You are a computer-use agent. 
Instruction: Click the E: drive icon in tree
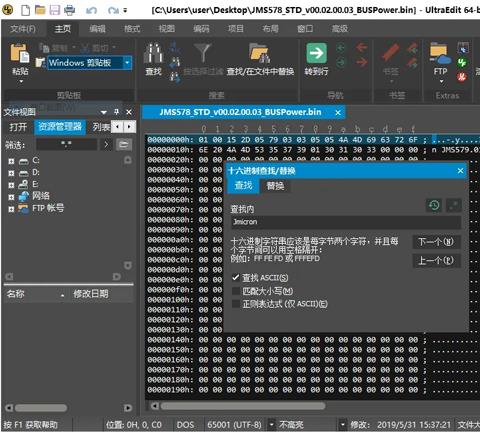[23, 184]
